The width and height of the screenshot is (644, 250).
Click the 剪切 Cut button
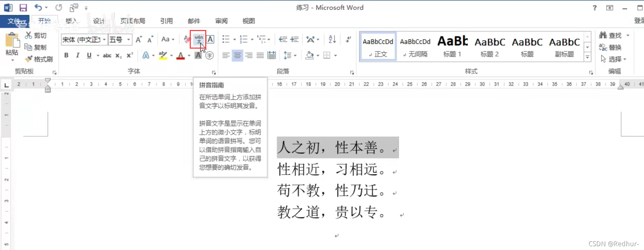coord(36,35)
